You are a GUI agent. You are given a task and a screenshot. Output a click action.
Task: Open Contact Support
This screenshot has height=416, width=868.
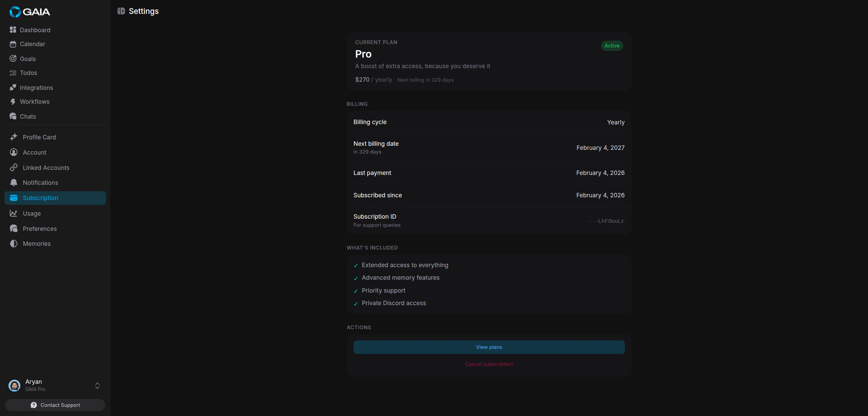pyautogui.click(x=55, y=405)
